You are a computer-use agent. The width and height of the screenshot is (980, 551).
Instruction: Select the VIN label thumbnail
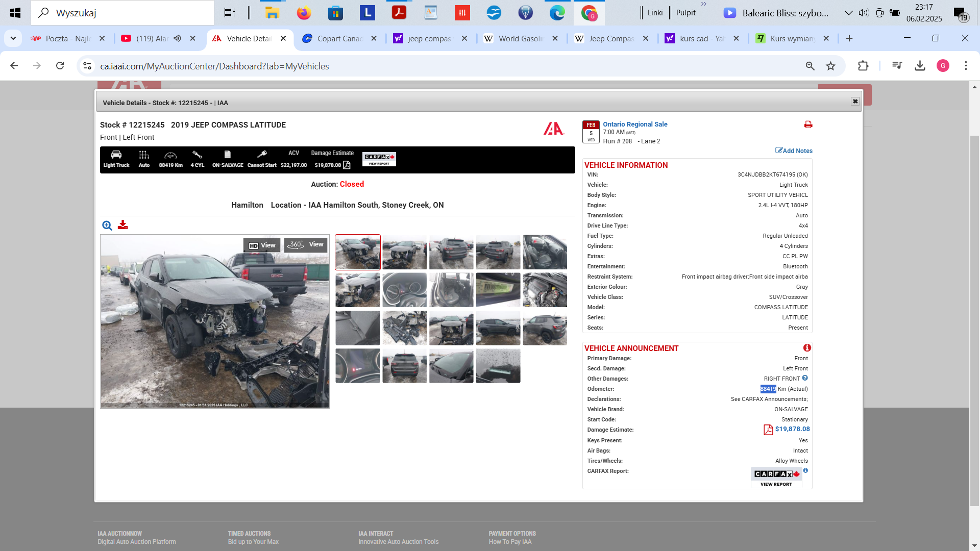(498, 290)
